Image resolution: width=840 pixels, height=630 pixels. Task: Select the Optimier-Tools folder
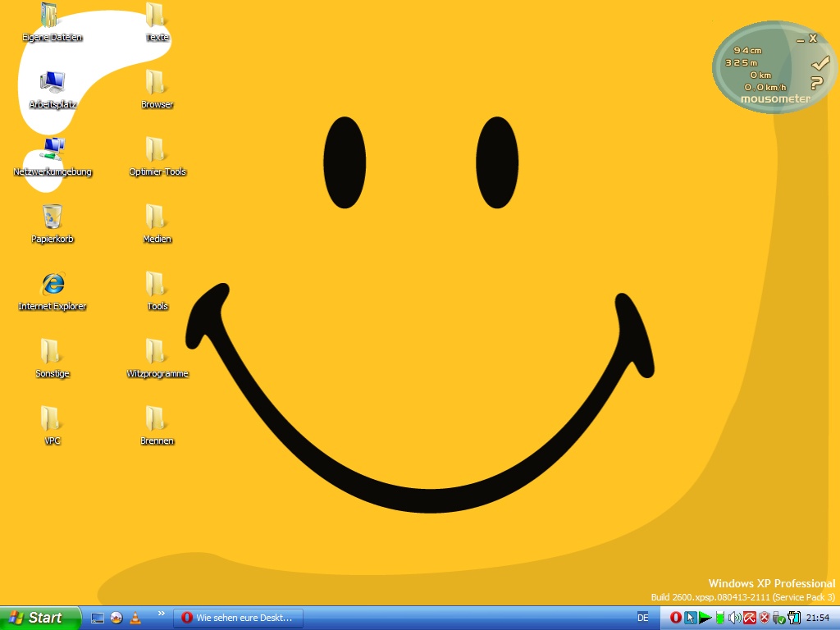(156, 149)
